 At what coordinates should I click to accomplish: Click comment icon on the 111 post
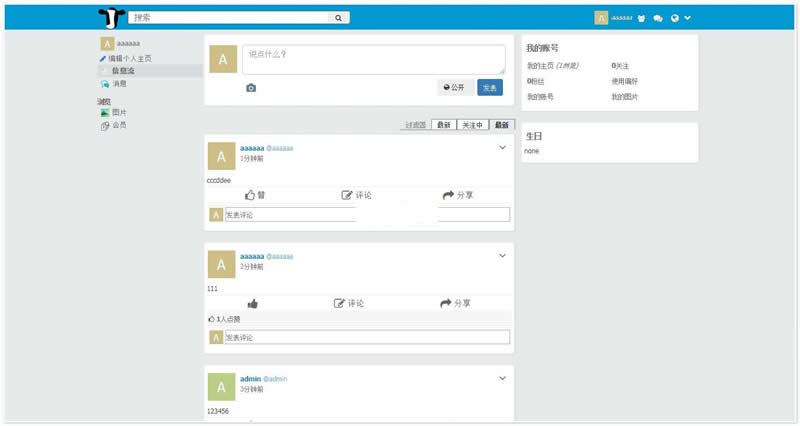pyautogui.click(x=340, y=303)
